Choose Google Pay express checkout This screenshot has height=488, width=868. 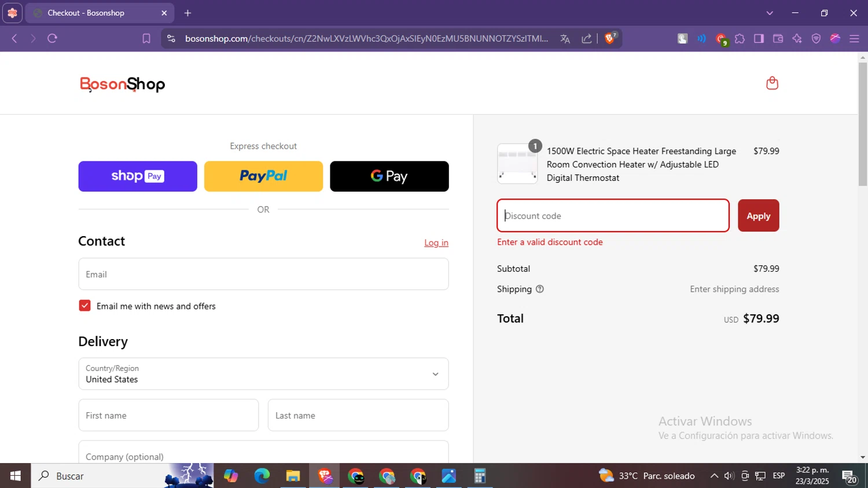click(x=389, y=176)
